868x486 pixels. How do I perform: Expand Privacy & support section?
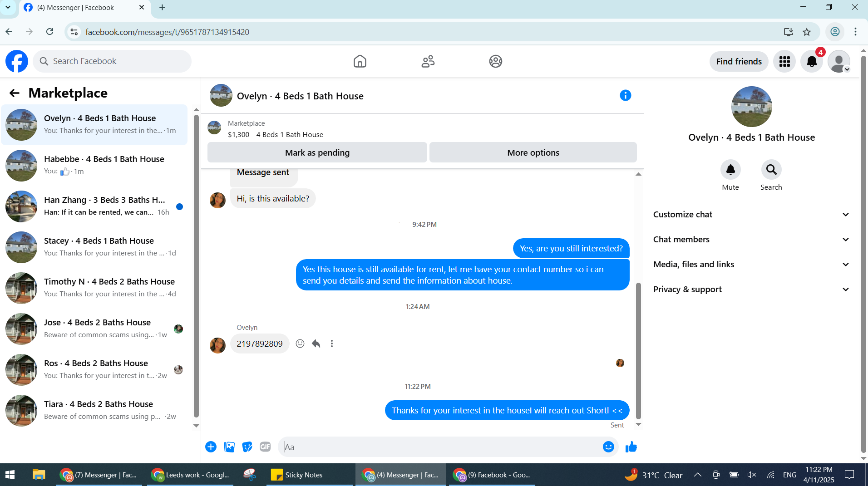click(751, 290)
